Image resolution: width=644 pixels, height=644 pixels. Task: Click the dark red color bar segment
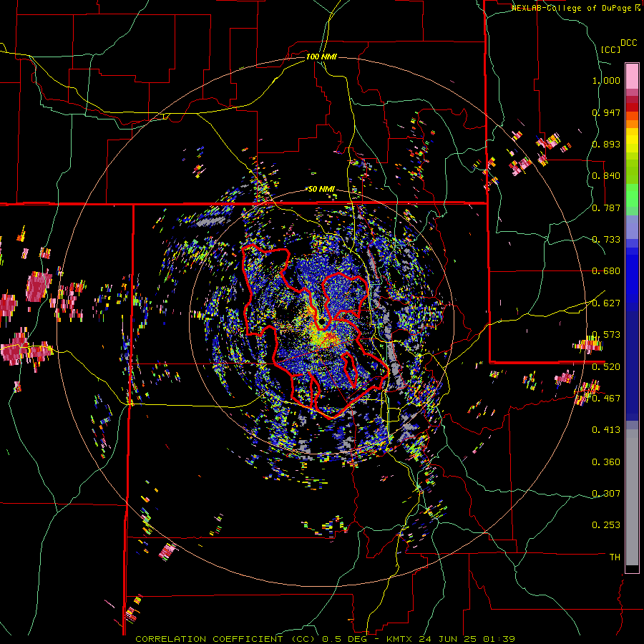point(632,107)
